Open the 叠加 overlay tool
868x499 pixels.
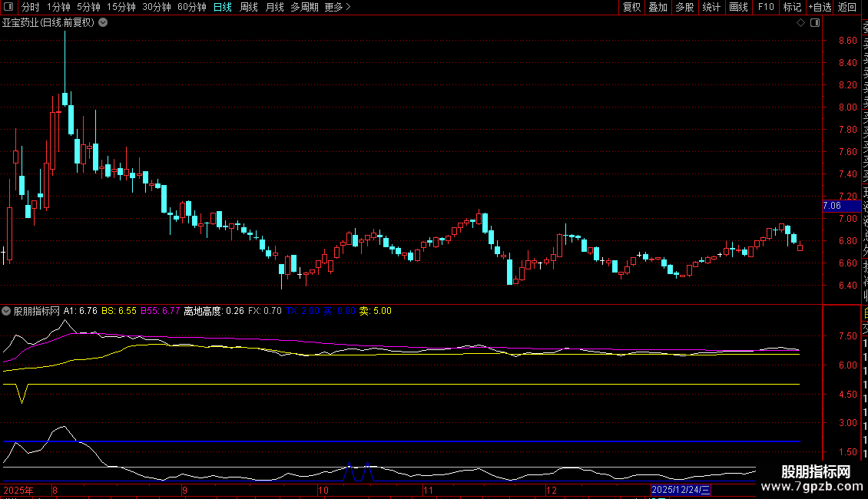coord(658,7)
